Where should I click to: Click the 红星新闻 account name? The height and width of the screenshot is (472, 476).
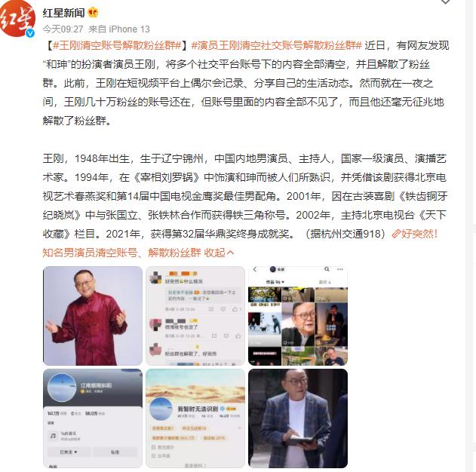(63, 13)
